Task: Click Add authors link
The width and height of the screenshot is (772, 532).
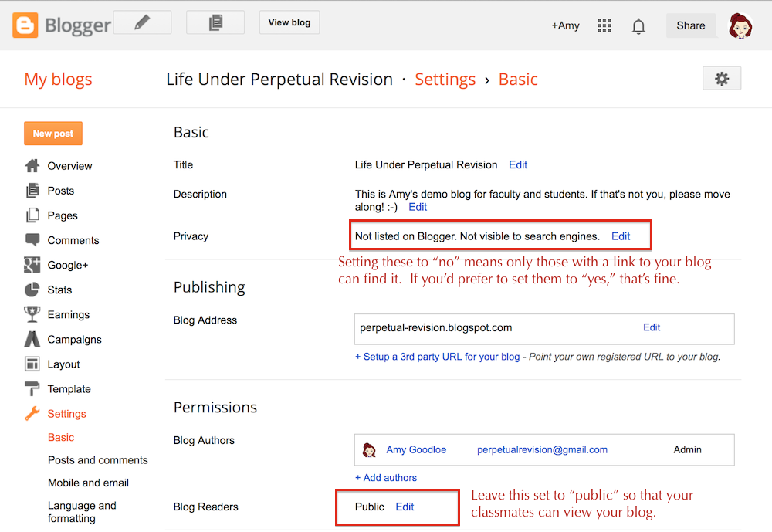Action: [386, 478]
